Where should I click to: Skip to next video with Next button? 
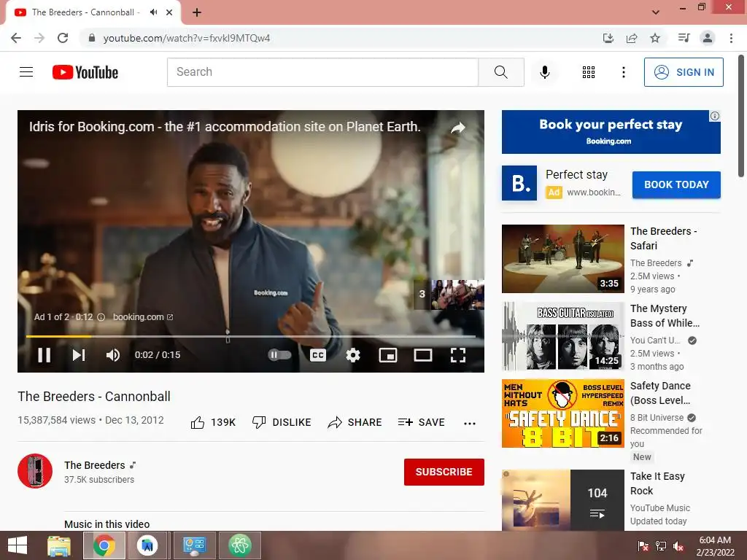(x=79, y=355)
